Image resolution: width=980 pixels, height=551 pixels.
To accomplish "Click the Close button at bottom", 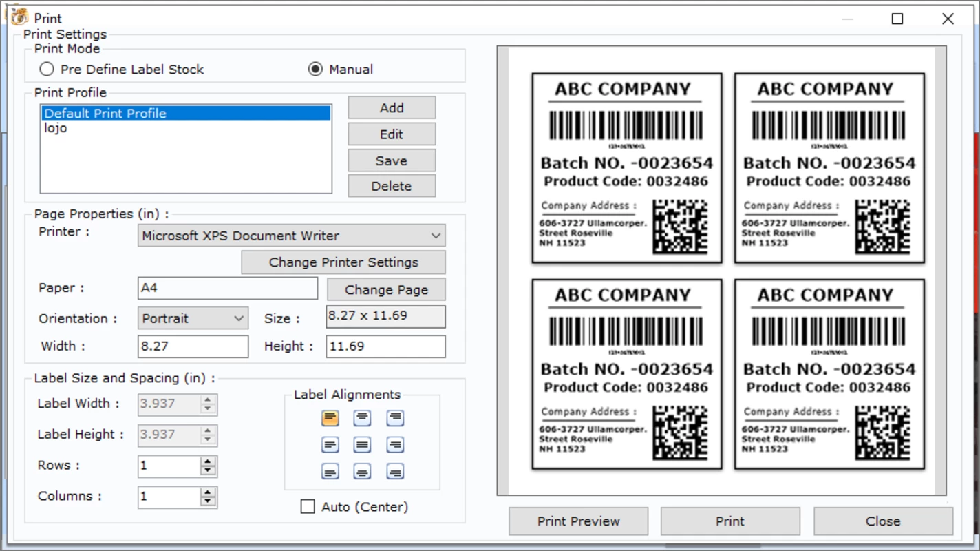I will 883,521.
